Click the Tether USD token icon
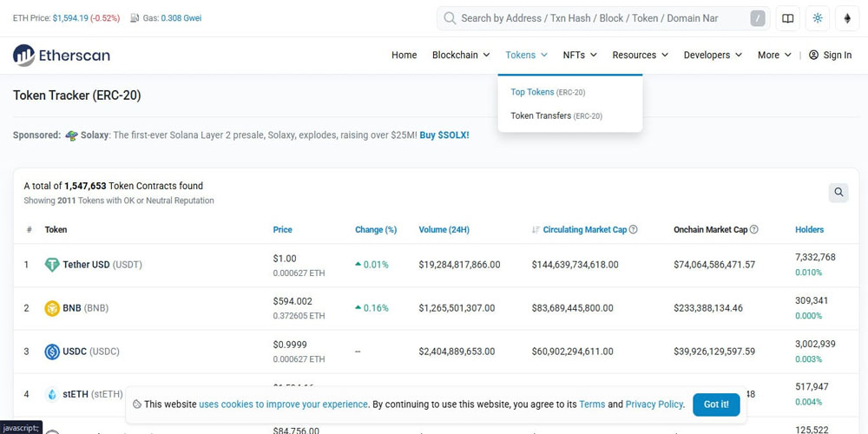The width and height of the screenshot is (868, 434). pos(52,265)
